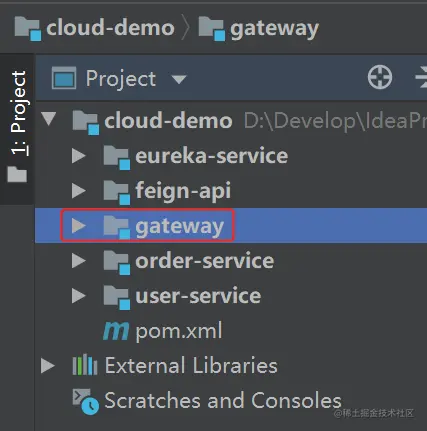Click the collapse all icon in the Project toolbar
This screenshot has width=427, height=431.
pos(421,77)
